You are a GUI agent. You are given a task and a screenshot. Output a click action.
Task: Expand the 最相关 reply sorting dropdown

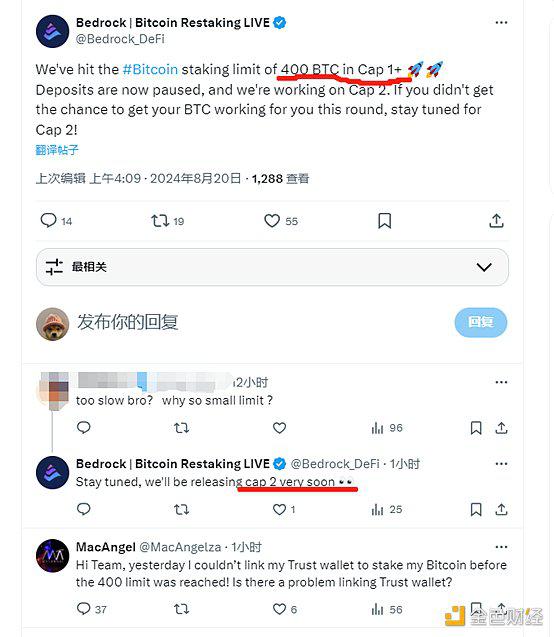click(484, 267)
